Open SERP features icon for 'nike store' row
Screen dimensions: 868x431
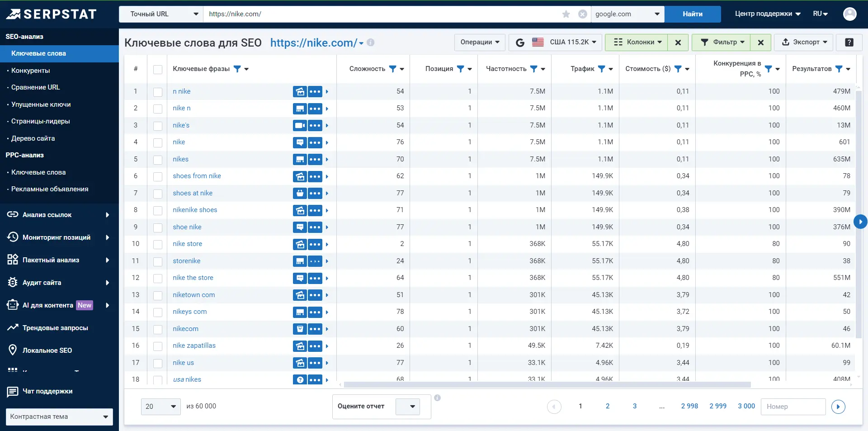(300, 244)
